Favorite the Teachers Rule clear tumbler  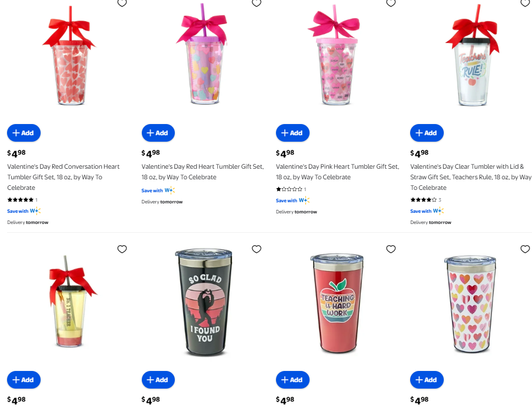click(525, 3)
